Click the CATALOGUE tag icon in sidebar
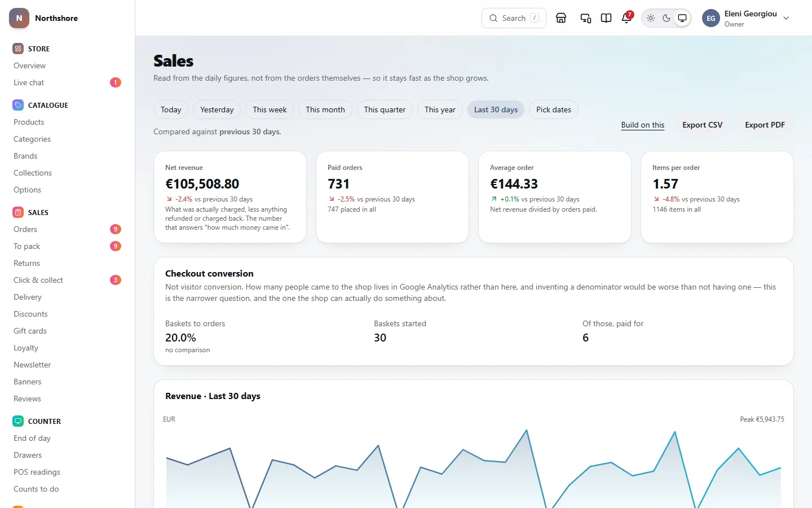The image size is (812, 508). point(18,105)
